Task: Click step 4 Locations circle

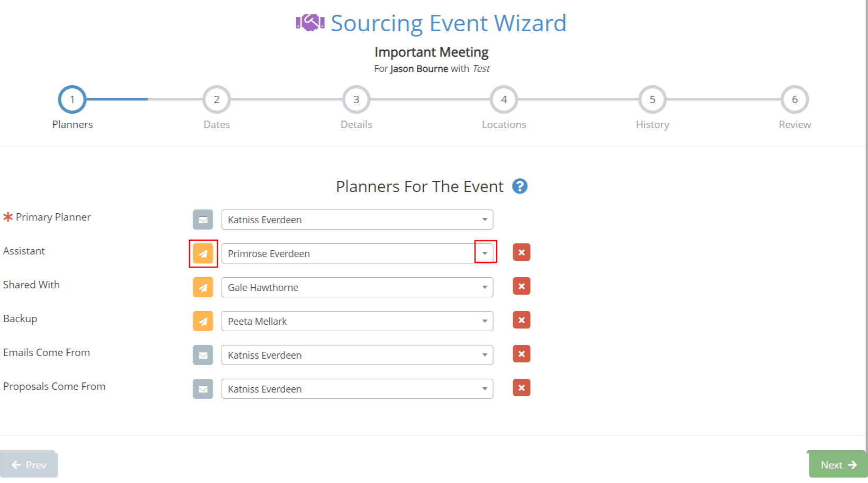Action: [504, 99]
